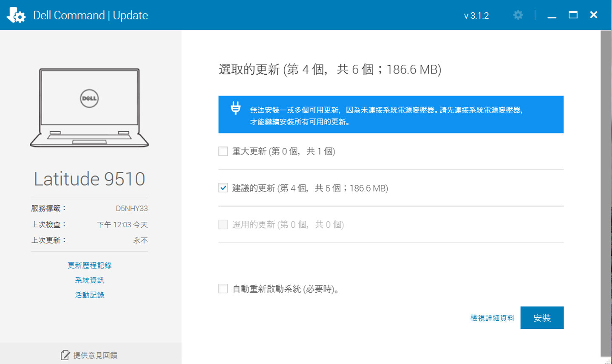
Task: Click the Dell logo on the laptop illustration
Action: click(x=89, y=98)
